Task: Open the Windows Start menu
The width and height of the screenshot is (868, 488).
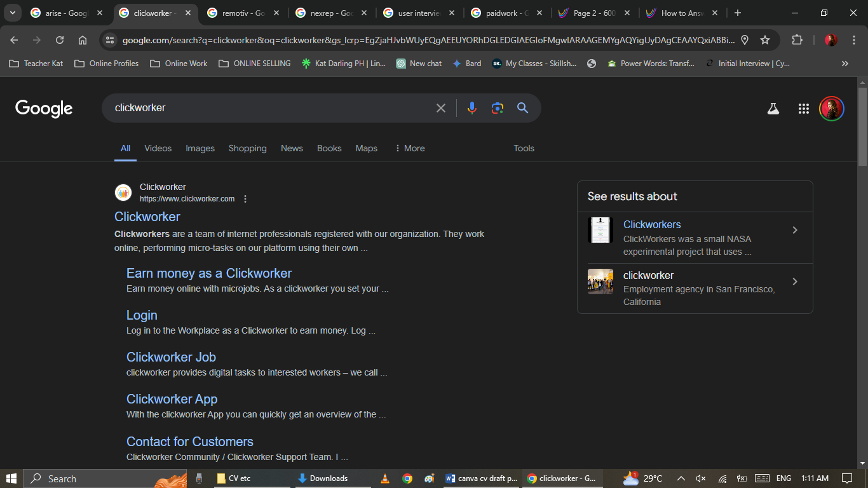Action: click(x=11, y=478)
